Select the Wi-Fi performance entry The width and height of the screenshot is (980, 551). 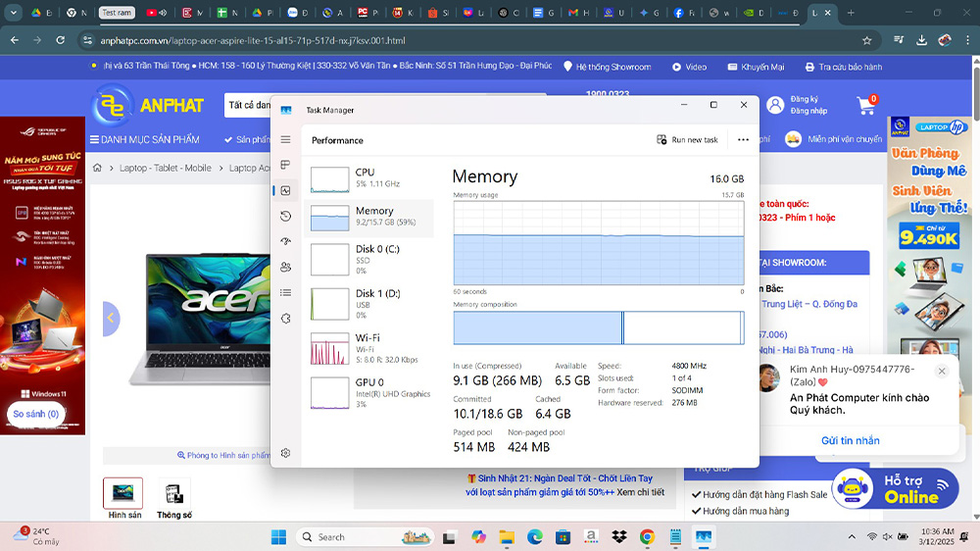[x=368, y=348]
